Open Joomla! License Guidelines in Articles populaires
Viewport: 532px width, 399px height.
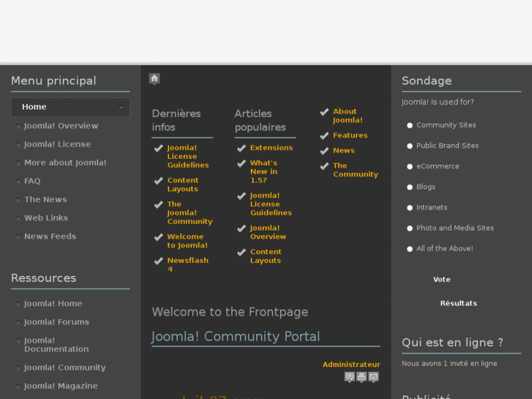(x=271, y=204)
